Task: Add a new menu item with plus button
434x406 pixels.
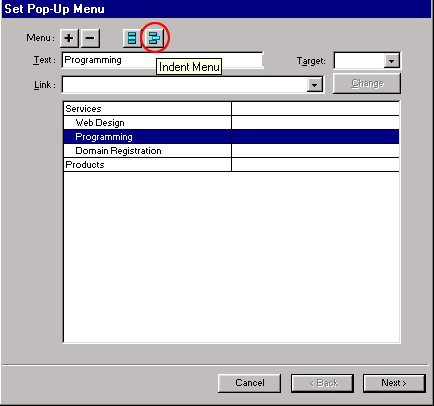Action: pyautogui.click(x=69, y=38)
